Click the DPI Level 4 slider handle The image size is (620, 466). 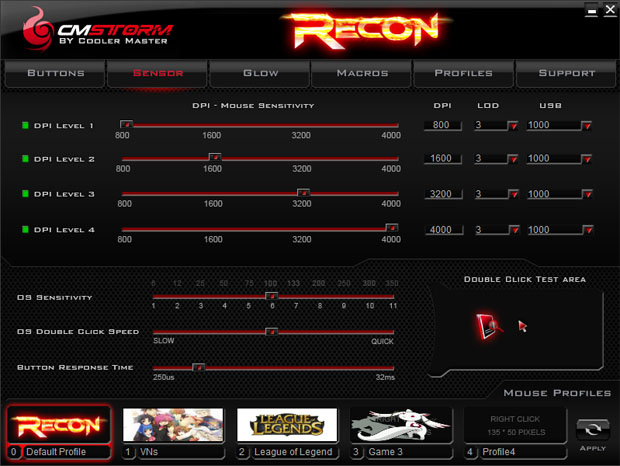point(392,228)
